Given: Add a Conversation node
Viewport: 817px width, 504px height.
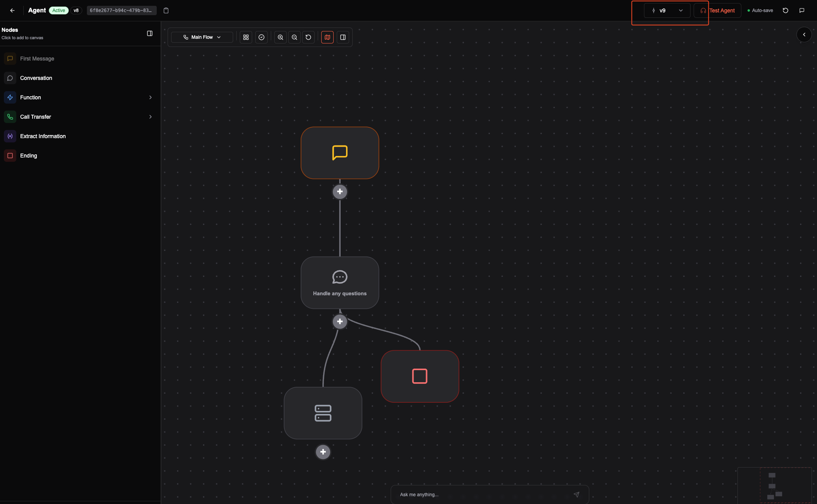Looking at the screenshot, I should (x=80, y=78).
